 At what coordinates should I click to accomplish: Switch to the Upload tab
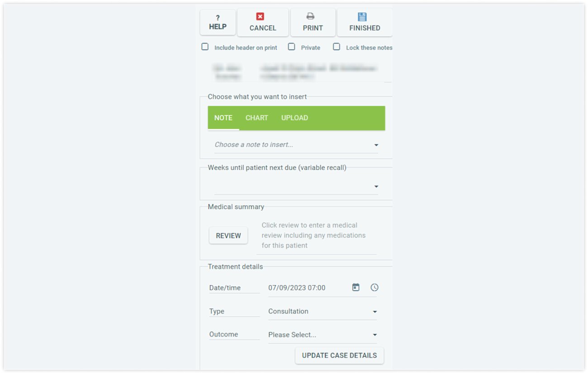coord(294,118)
